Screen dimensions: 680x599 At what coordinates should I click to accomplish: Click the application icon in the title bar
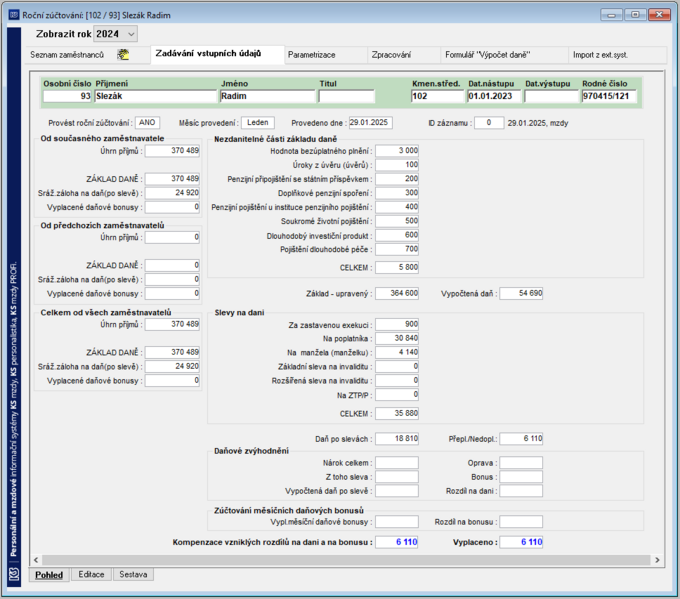point(14,15)
